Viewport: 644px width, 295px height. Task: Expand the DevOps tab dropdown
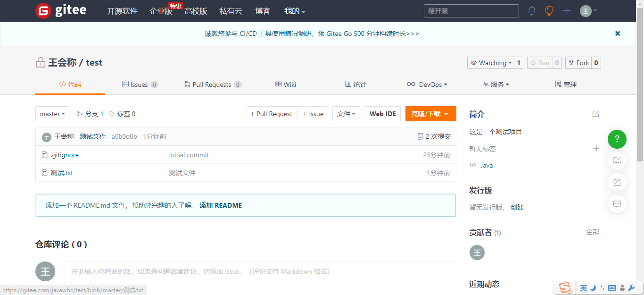click(427, 84)
